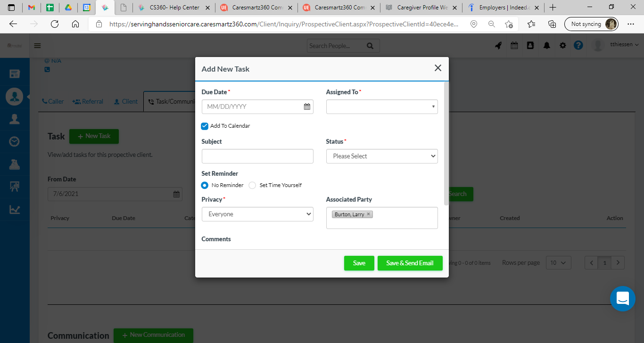Open the Privacy Everyone dropdown
Image resolution: width=644 pixels, height=343 pixels.
(x=257, y=214)
